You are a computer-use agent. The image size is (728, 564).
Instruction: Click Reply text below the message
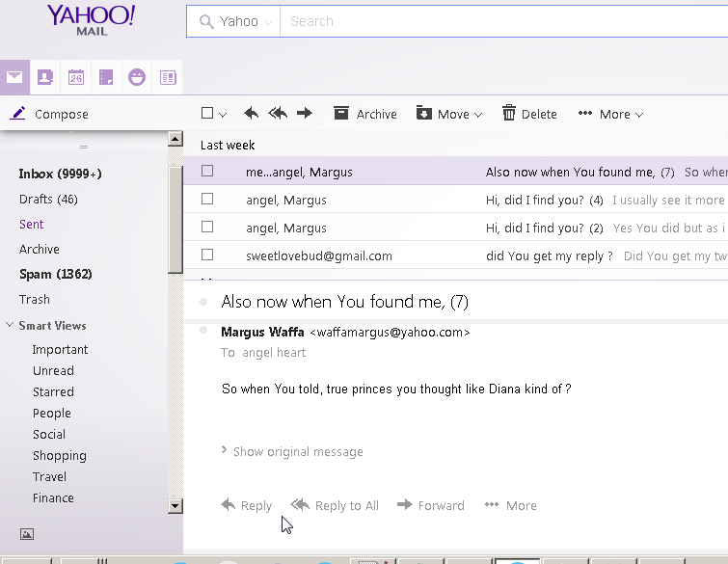[256, 505]
